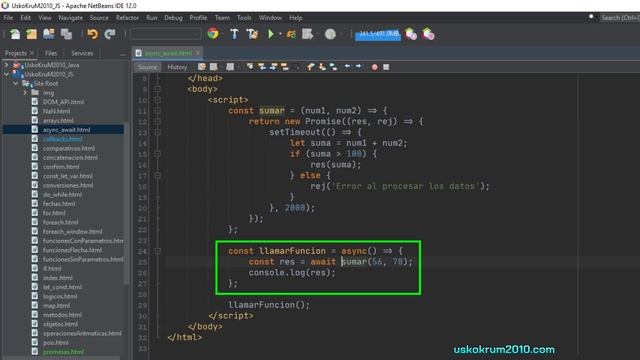Viewport: 640px width, 360px height.
Task: Click Find Next Occurrence editor icon
Action: (x=273, y=67)
